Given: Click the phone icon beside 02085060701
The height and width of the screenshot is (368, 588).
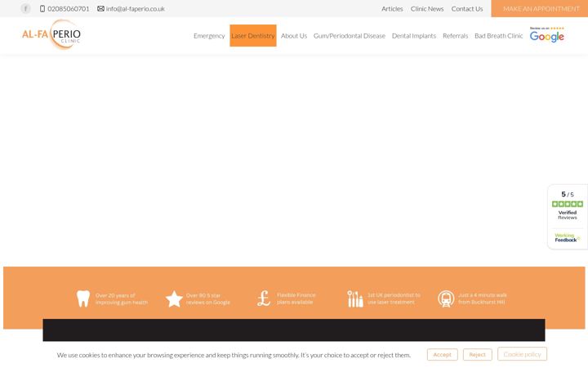Looking at the screenshot, I should coord(42,9).
